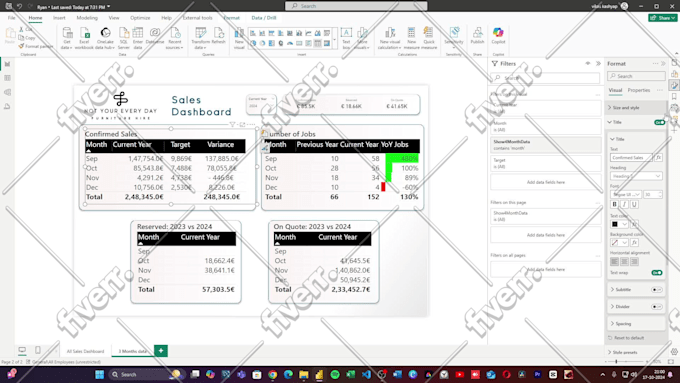This screenshot has width=680, height=383.
Task: Set title alignment to left
Action: pos(615,262)
